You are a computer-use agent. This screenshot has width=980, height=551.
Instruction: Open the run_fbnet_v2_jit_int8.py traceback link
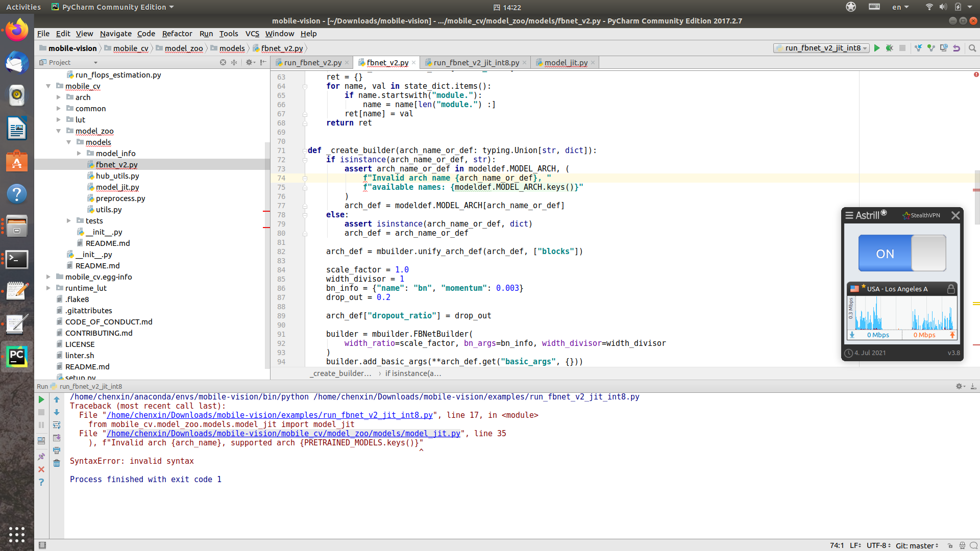(269, 415)
